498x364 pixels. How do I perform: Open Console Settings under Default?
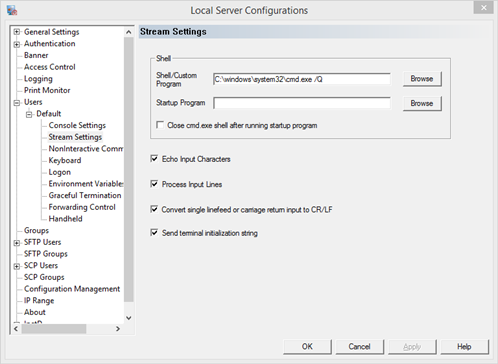point(77,125)
